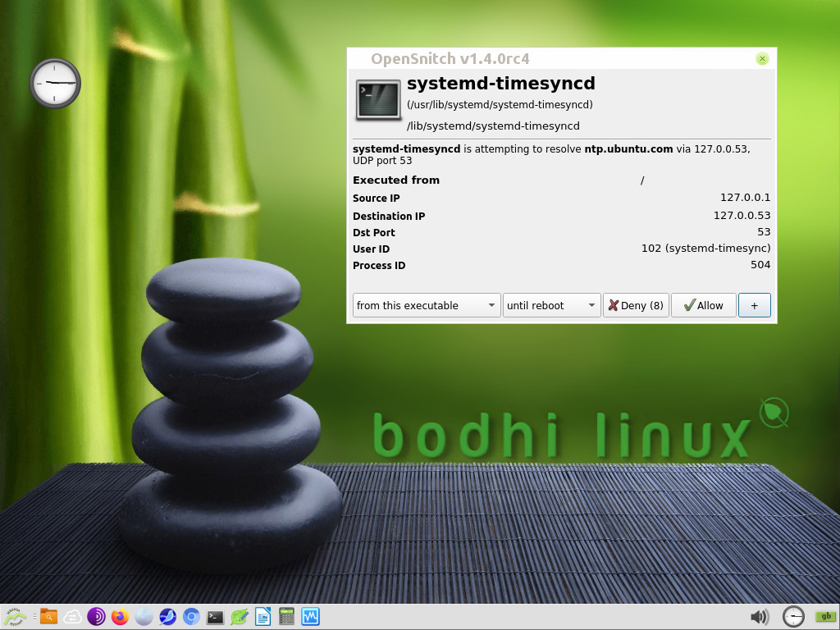Open the terminal icon in the shelf
Screen dimensions: 840x630
tap(215, 617)
